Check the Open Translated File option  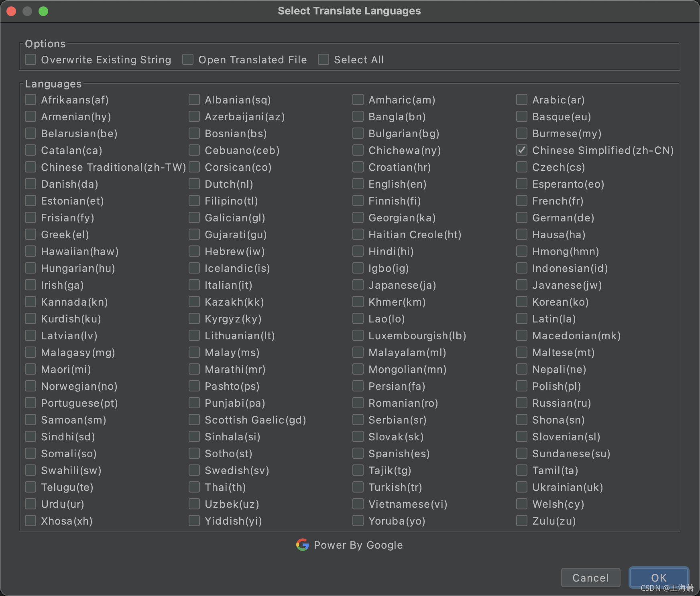[187, 59]
